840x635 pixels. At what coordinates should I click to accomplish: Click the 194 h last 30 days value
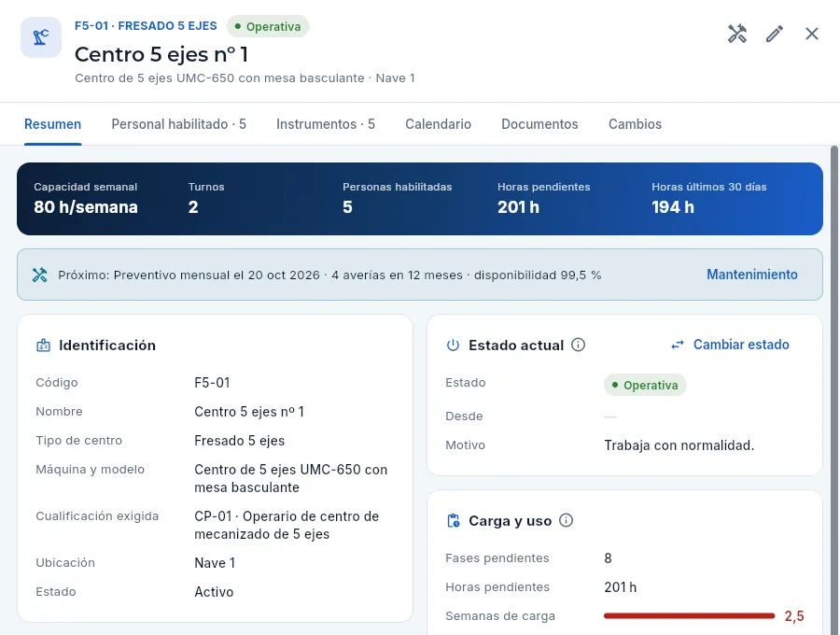673,207
